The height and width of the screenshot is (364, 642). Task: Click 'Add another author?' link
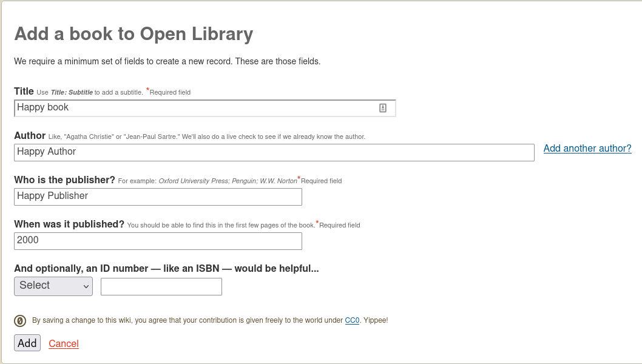[587, 148]
